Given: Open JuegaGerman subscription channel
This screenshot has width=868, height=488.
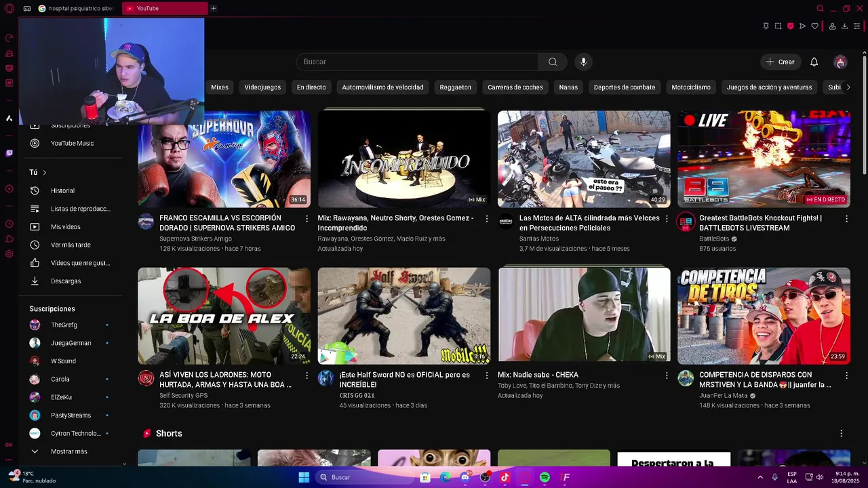Looking at the screenshot, I should [71, 343].
